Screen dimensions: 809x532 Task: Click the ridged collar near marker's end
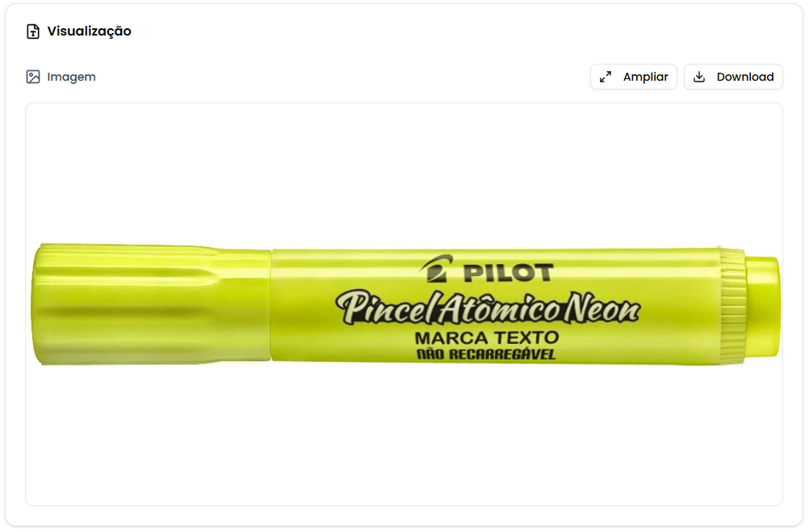click(733, 306)
